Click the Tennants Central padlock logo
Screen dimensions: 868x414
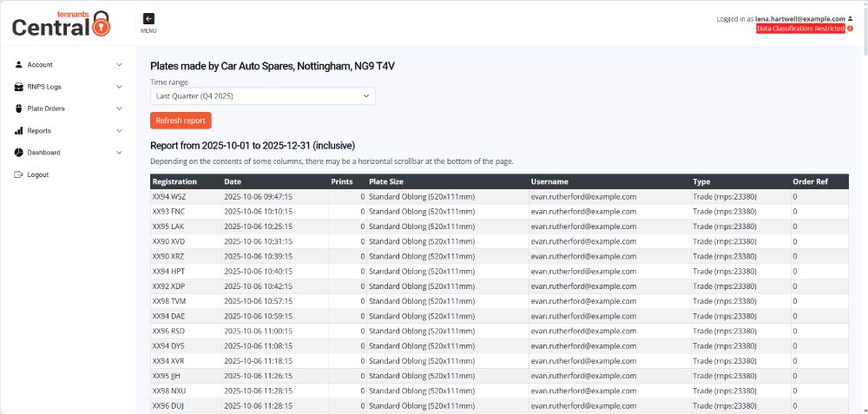pos(62,23)
